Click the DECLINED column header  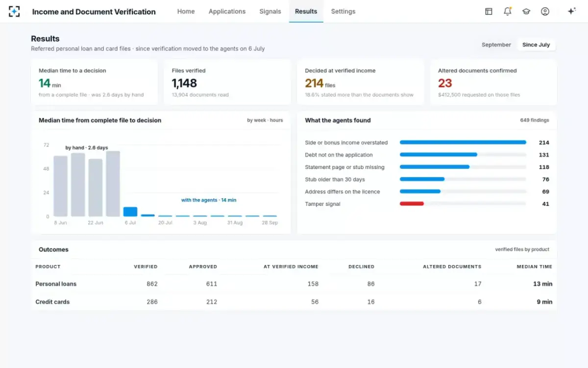361,266
